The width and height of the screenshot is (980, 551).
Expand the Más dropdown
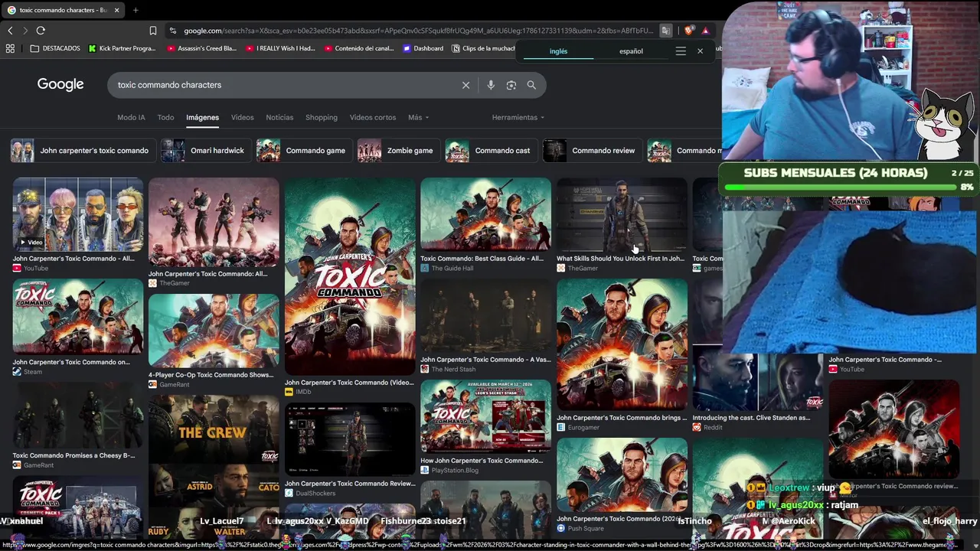(x=418, y=117)
